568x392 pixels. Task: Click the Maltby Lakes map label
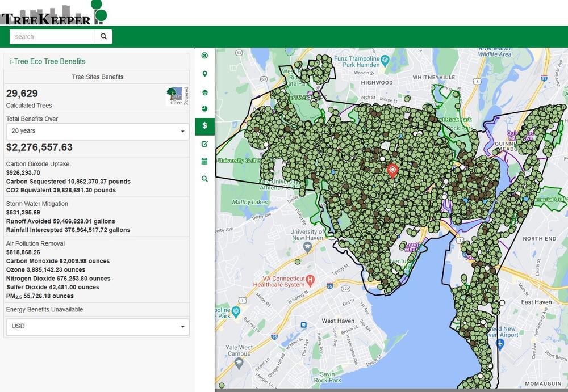(250, 202)
